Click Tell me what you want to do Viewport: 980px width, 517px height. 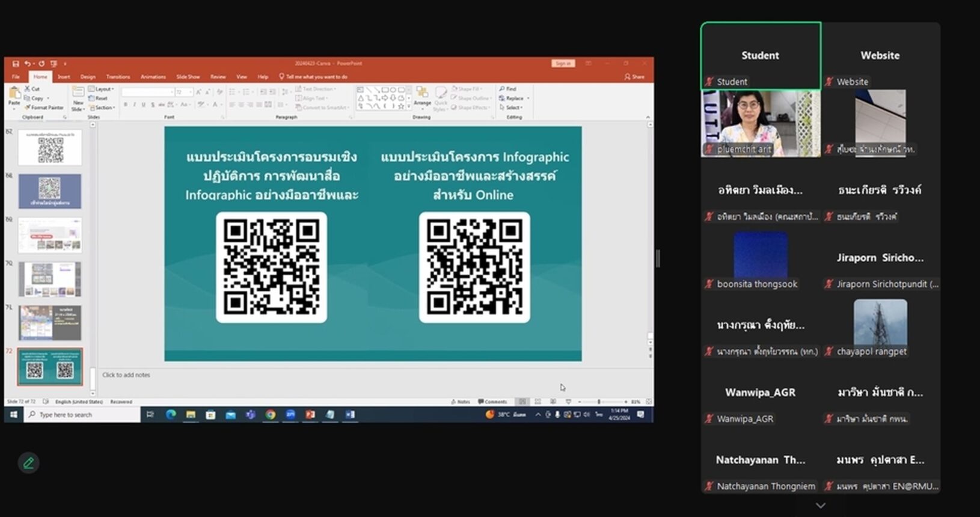[x=313, y=77]
